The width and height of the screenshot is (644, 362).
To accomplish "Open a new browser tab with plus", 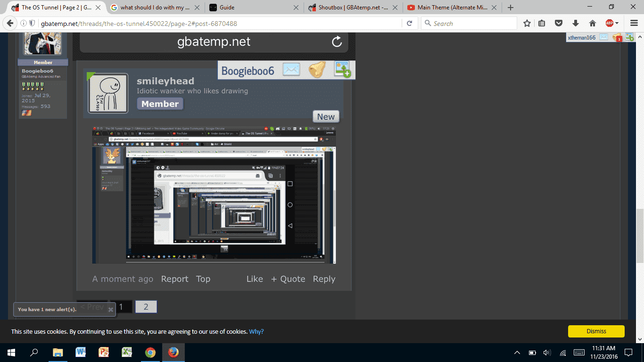I will [x=511, y=7].
